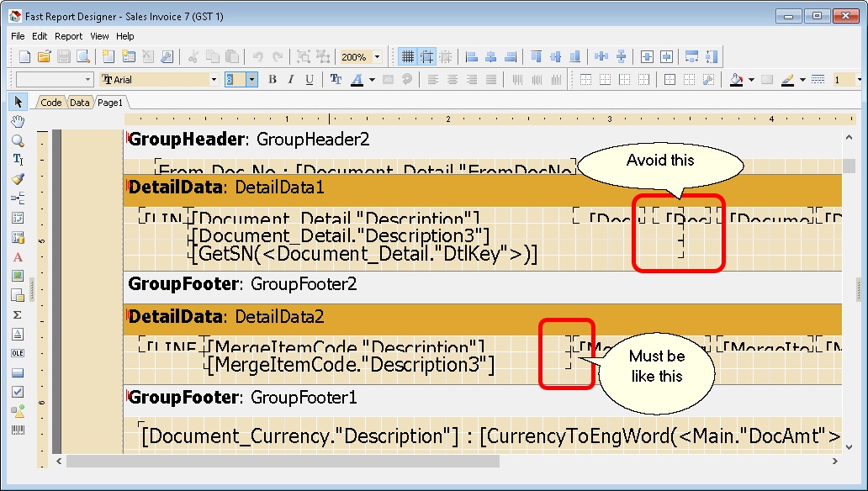
Task: Click the Preview report icon
Action: tap(83, 56)
